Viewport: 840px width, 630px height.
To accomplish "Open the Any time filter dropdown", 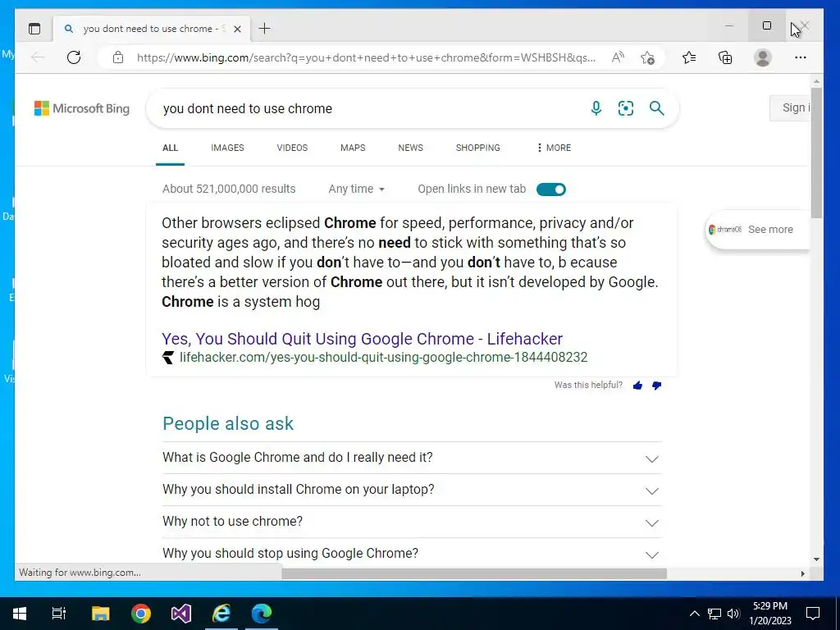I will [356, 189].
